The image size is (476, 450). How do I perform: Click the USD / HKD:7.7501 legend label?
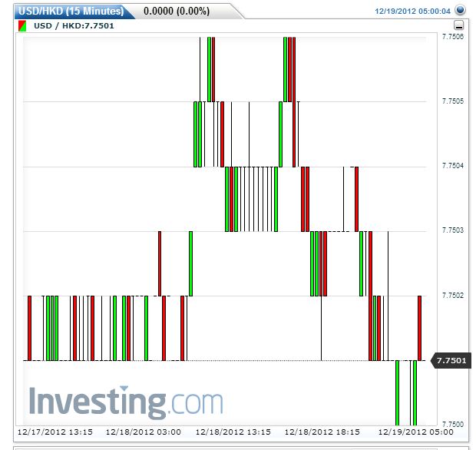(x=74, y=26)
